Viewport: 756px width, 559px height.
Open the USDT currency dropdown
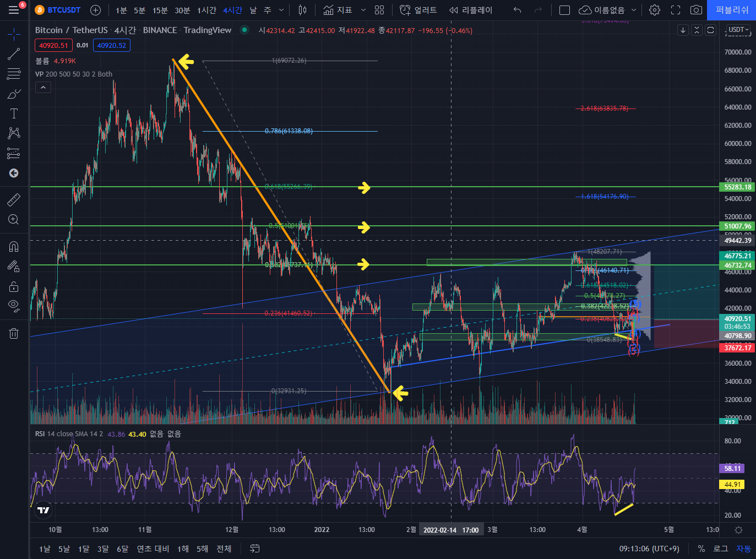click(x=738, y=30)
